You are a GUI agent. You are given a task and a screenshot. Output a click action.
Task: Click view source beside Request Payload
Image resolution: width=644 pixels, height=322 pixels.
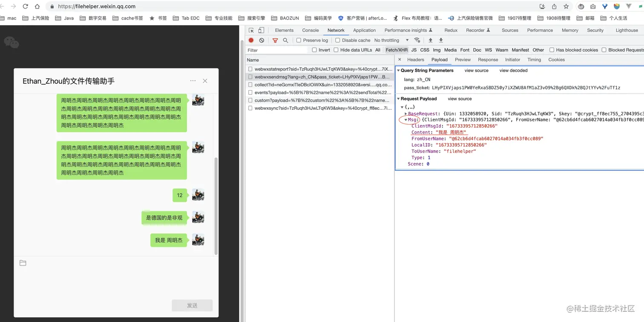[460, 99]
